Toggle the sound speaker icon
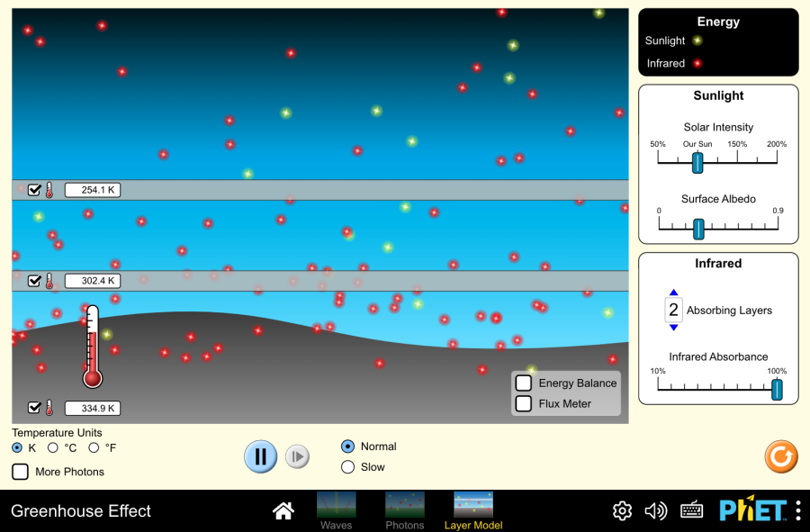This screenshot has height=532, width=810. [656, 511]
